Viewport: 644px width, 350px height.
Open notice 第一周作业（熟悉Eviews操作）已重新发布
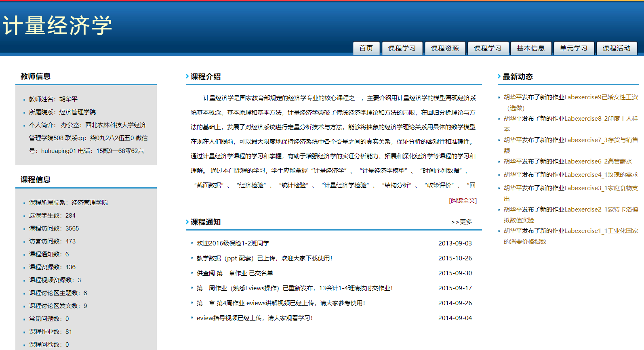pos(295,288)
